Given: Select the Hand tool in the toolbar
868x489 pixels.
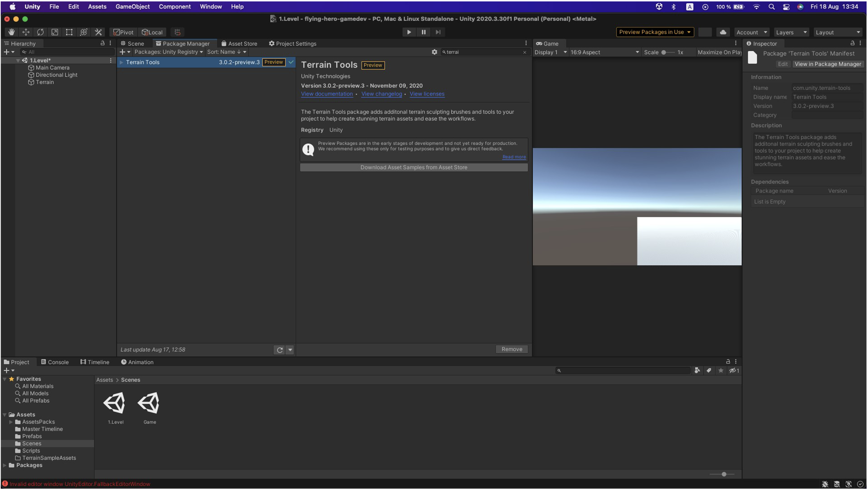Looking at the screenshot, I should (11, 32).
